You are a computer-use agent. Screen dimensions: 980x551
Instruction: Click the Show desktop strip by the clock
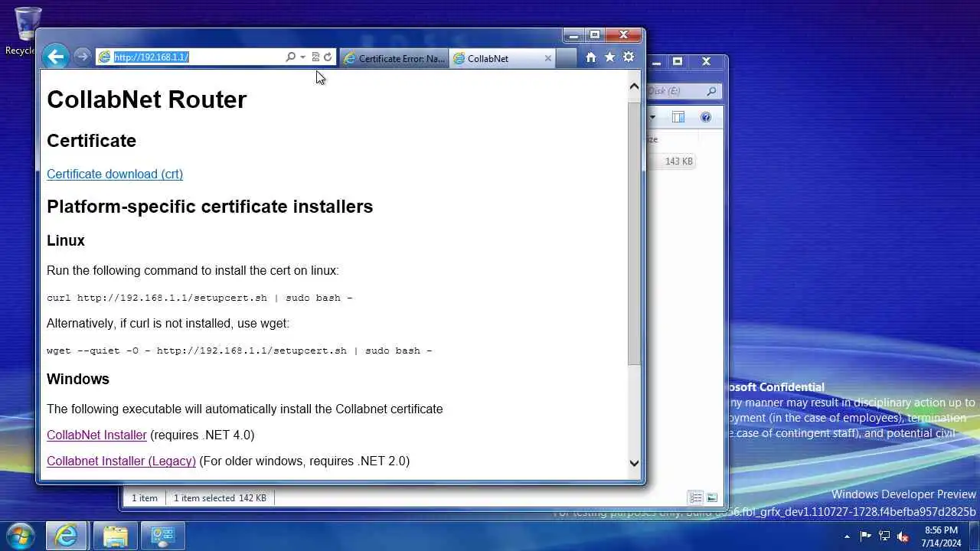point(975,536)
